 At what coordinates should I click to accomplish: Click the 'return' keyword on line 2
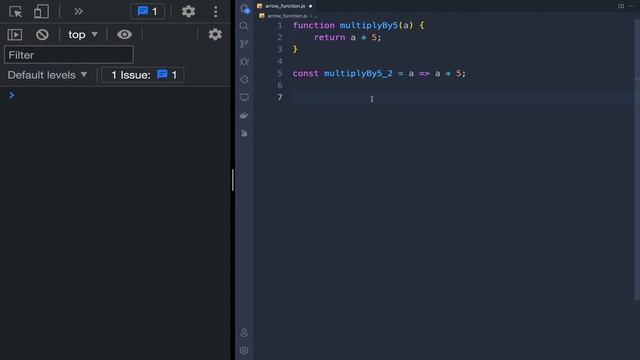tap(329, 38)
